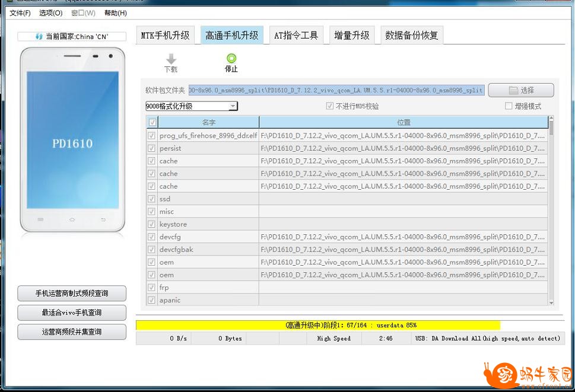Image resolution: width=575 pixels, height=392 pixels.
Task: Click the 名字 column header
Action: [x=209, y=122]
